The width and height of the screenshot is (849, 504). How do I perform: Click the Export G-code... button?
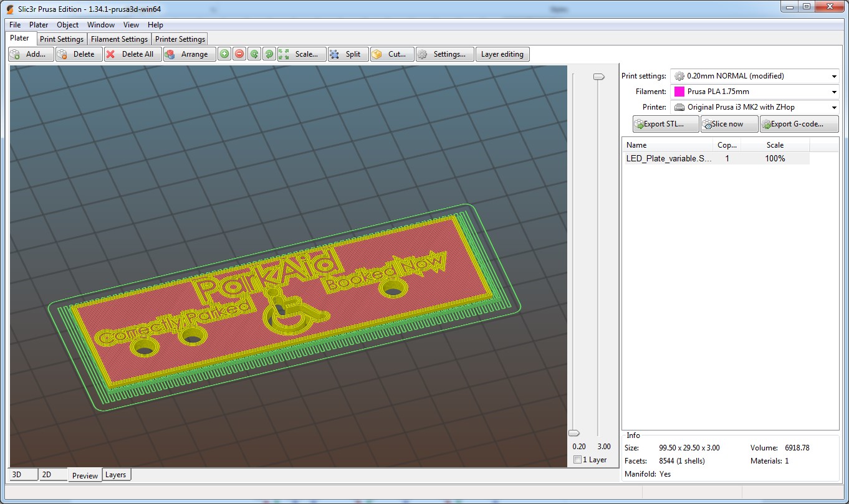[799, 124]
